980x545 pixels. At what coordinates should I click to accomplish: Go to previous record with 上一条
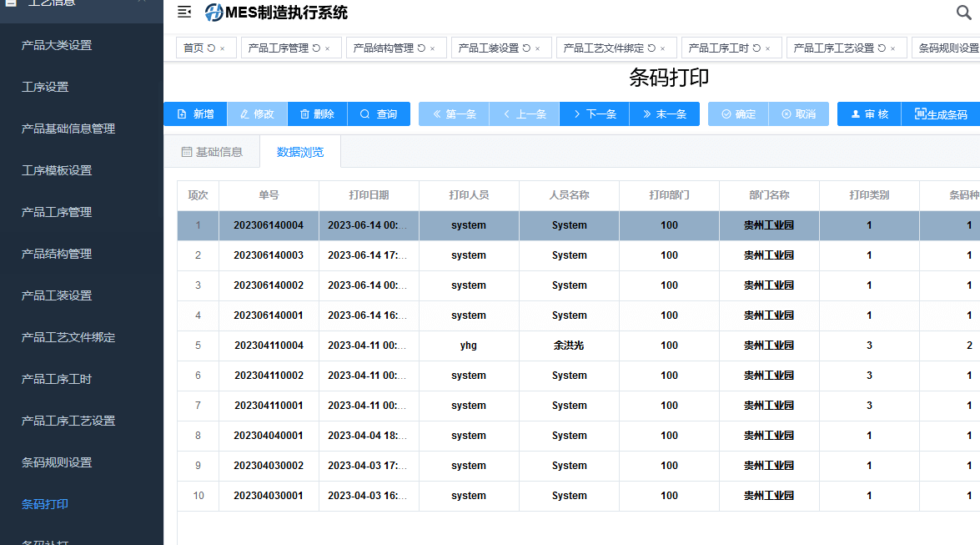coord(525,114)
